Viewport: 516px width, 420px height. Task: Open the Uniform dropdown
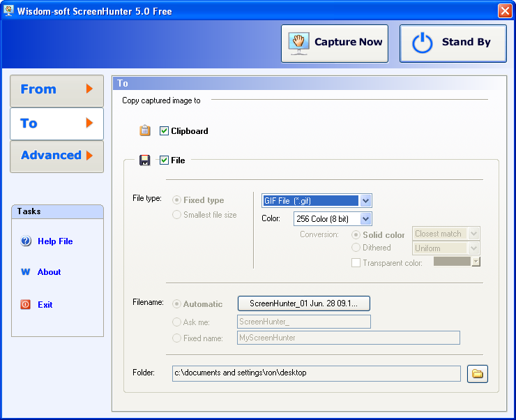click(x=474, y=248)
